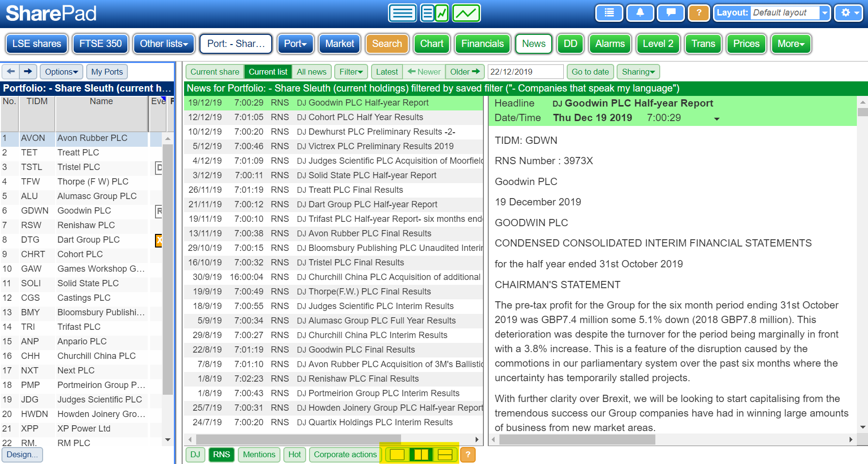This screenshot has height=464, width=868.
Task: Open Cohort PLC Half Year Results news
Action: coord(333,117)
